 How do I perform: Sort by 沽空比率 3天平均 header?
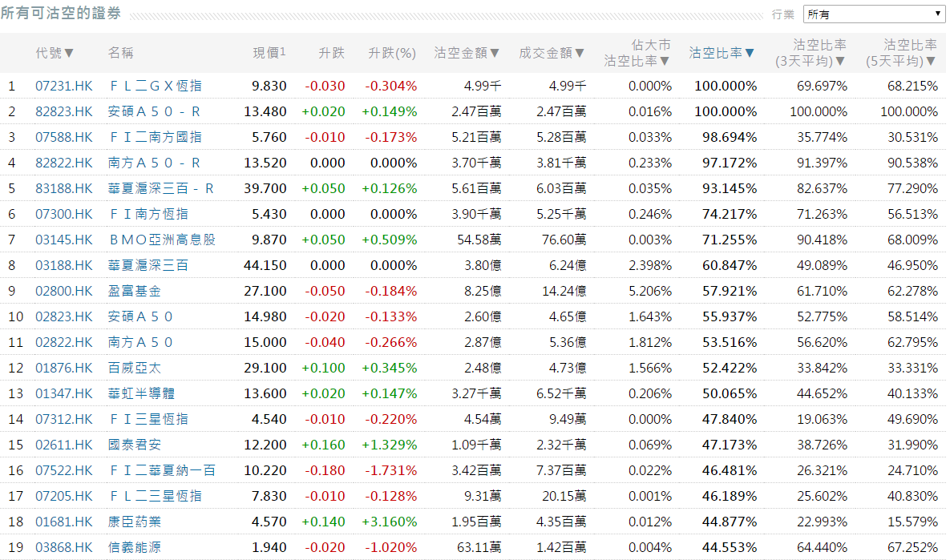811,53
